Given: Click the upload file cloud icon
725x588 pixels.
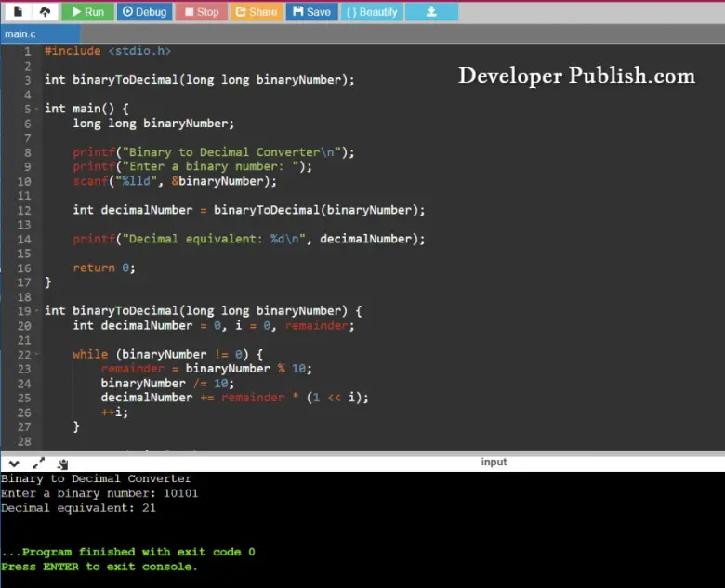Looking at the screenshot, I should 44,12.
